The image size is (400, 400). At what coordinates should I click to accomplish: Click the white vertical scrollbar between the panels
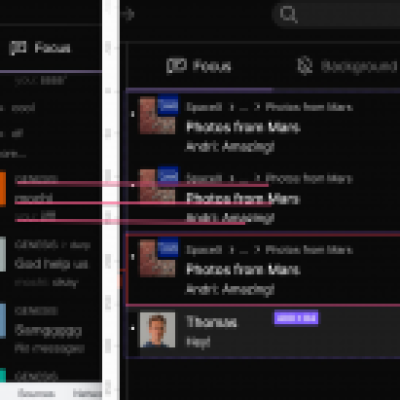(111, 200)
